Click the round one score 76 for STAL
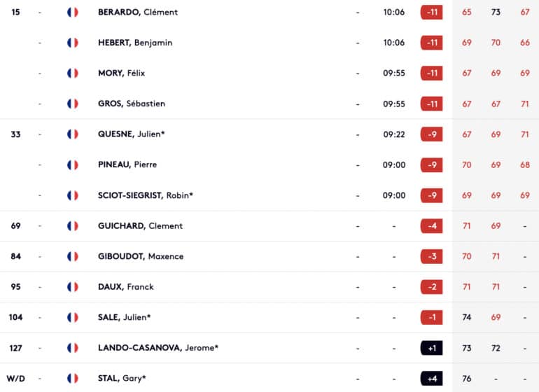539x392 pixels. click(466, 379)
